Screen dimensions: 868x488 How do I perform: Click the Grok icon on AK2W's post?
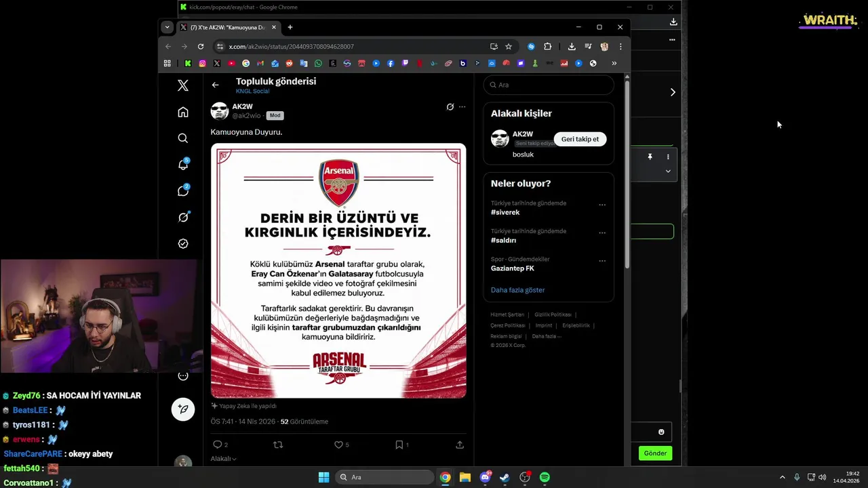point(450,107)
